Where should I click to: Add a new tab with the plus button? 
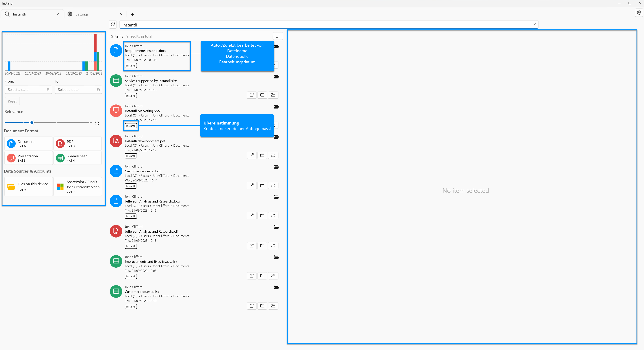[x=133, y=14]
